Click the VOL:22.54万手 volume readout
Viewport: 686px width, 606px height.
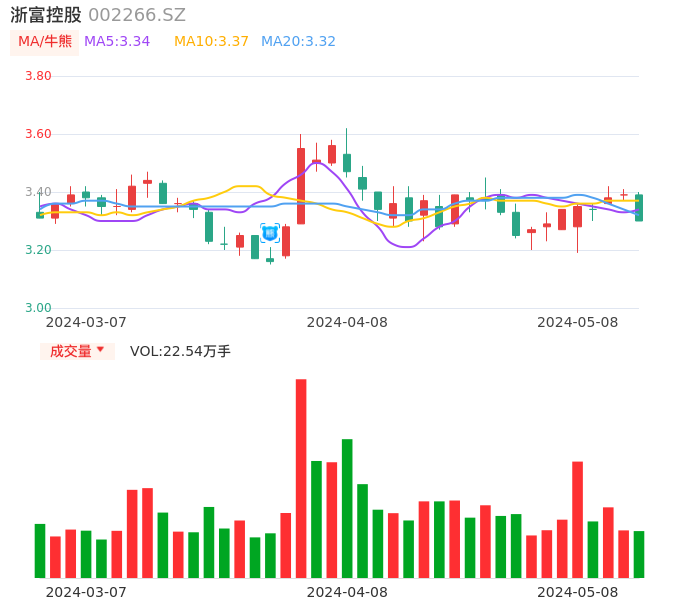[x=180, y=351]
